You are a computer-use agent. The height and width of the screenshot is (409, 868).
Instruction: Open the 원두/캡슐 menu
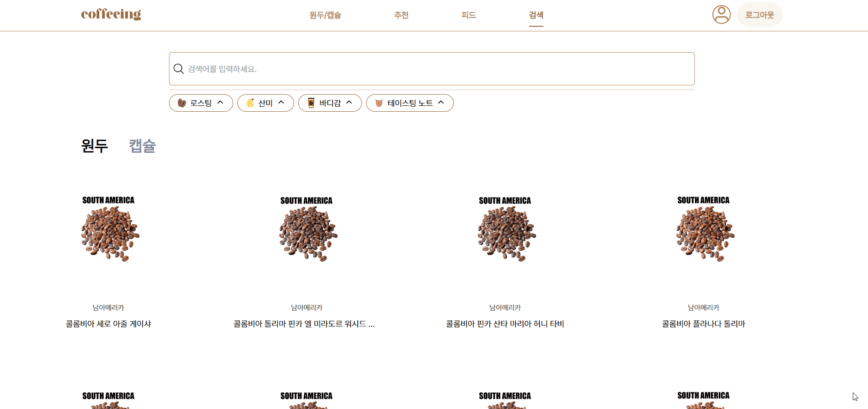pyautogui.click(x=325, y=15)
